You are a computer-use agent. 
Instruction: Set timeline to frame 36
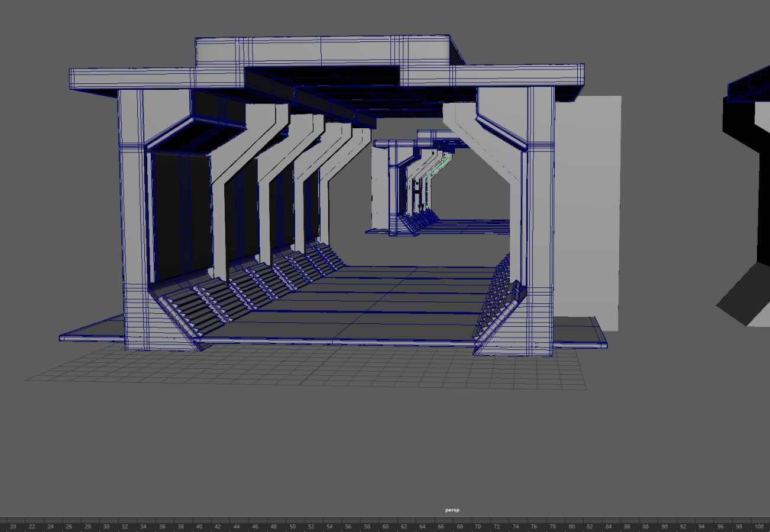coord(161,526)
